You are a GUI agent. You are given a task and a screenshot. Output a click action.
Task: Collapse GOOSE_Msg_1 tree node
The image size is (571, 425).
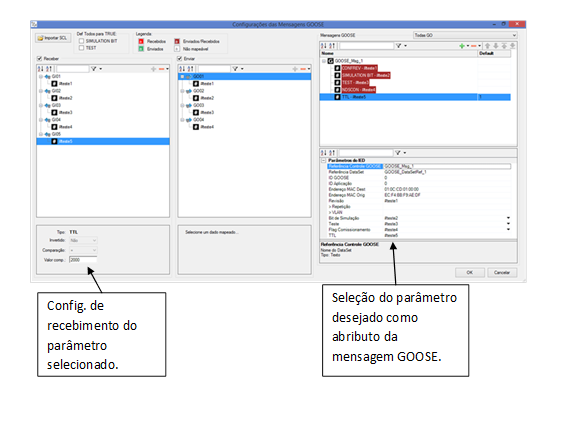pyautogui.click(x=324, y=61)
